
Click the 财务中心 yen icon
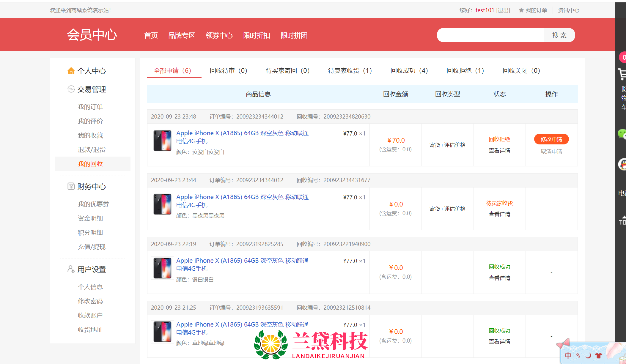point(71,186)
